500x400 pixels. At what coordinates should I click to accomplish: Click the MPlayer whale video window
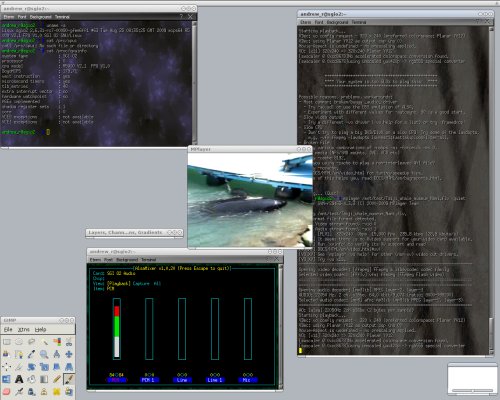tap(250, 200)
